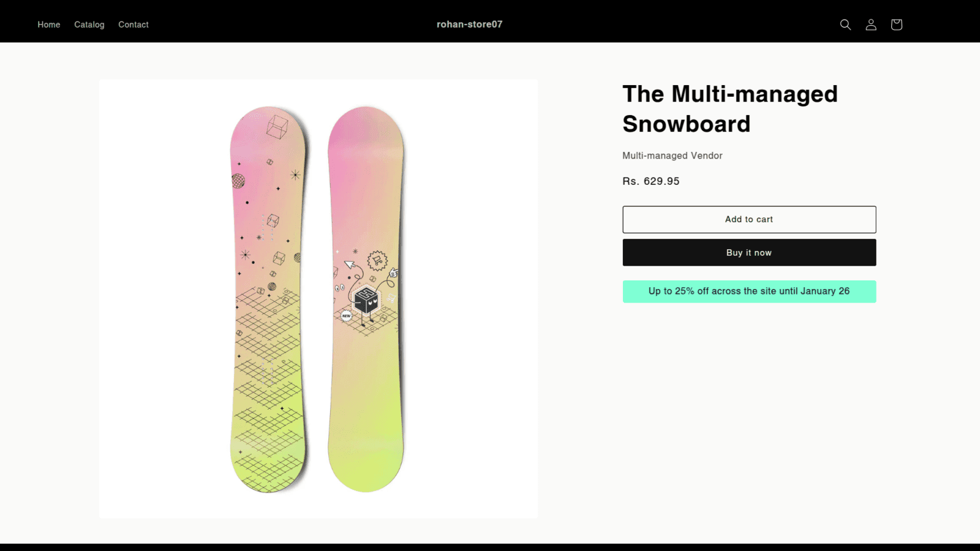980x551 pixels.
Task: Click the Rs. 629.95 price
Action: tap(650, 181)
